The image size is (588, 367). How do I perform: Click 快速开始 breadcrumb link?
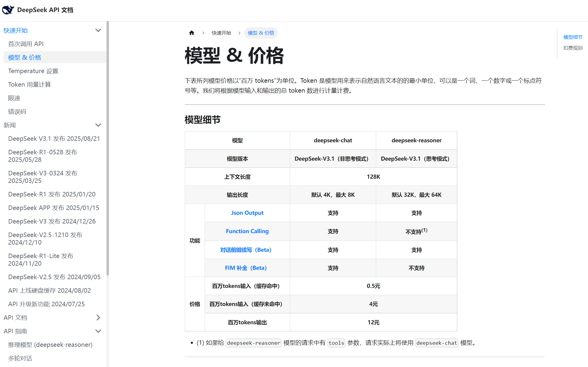coord(221,33)
